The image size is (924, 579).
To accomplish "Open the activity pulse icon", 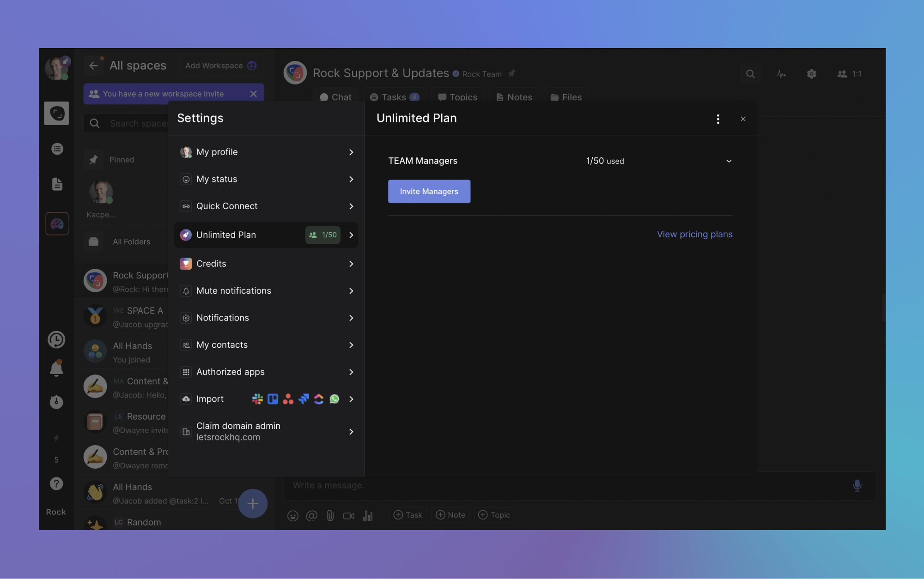I will click(781, 74).
